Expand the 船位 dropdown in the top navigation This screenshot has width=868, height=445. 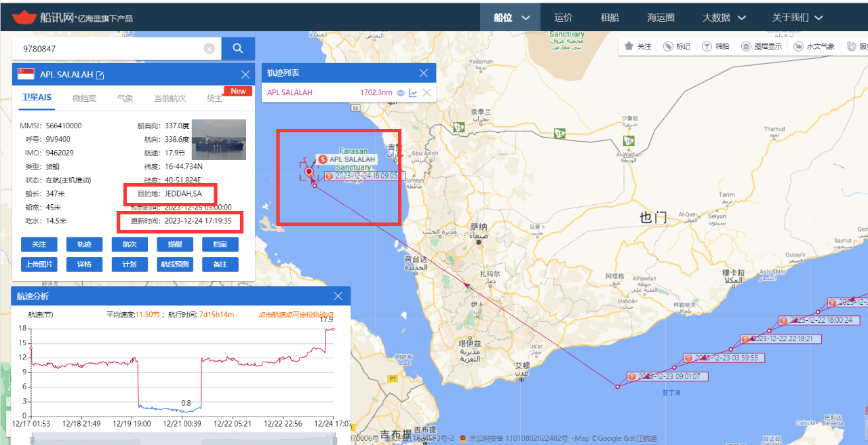coord(512,18)
